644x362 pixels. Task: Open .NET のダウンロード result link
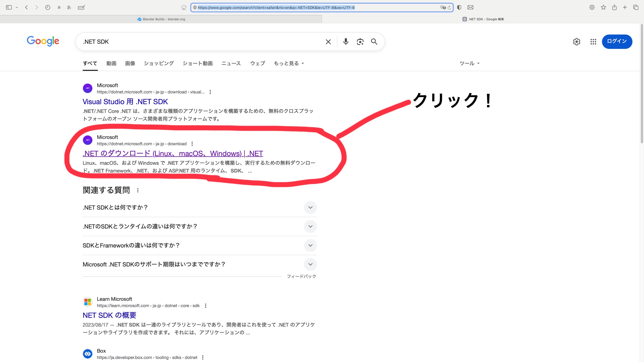click(x=173, y=153)
